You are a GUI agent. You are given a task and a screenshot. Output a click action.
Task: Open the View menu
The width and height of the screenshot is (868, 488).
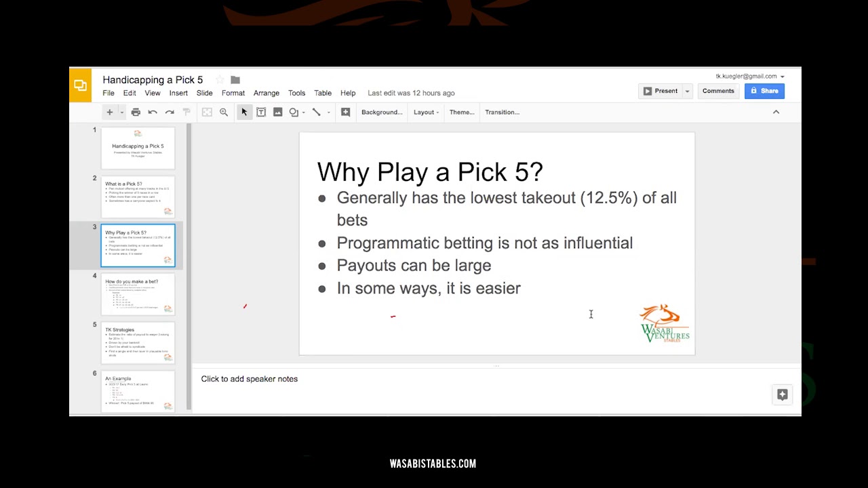click(x=153, y=93)
